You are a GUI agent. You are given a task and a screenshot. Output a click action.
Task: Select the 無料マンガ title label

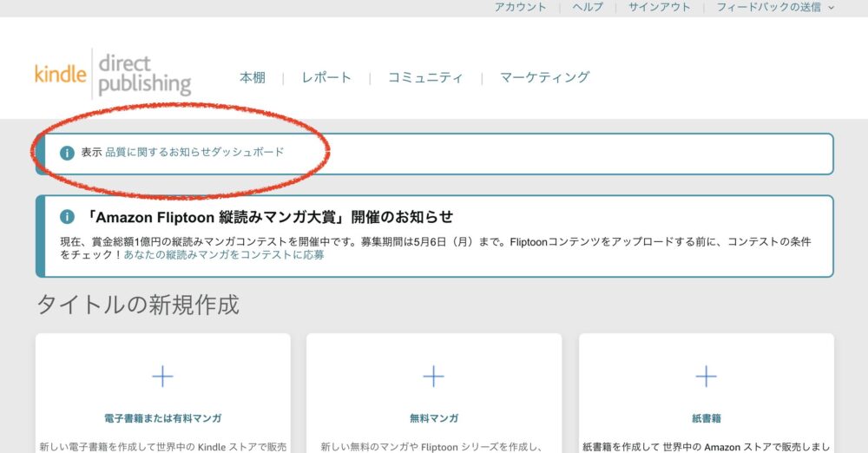433,418
